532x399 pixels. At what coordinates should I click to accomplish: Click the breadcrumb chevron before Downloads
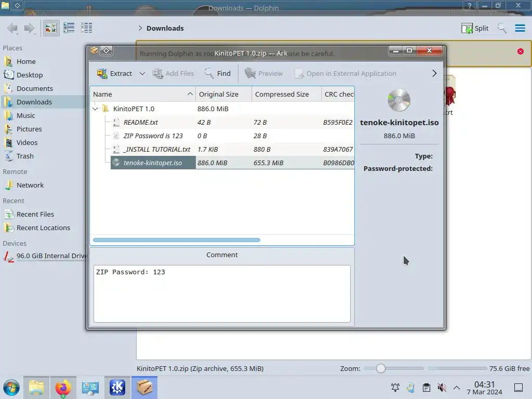point(140,28)
